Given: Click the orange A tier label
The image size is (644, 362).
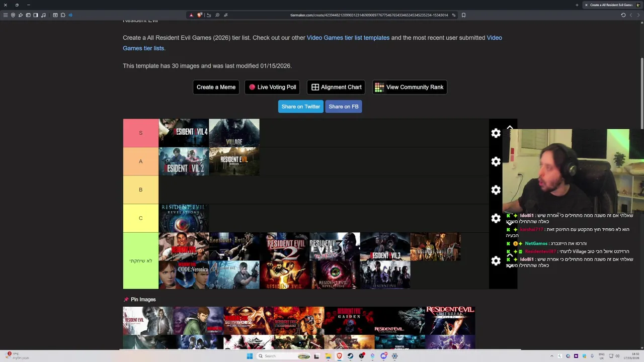Looking at the screenshot, I should (141, 161).
